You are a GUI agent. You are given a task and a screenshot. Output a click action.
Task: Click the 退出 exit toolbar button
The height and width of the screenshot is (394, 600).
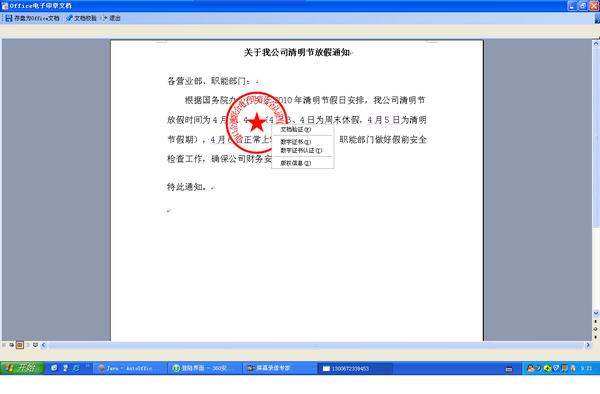tap(112, 18)
